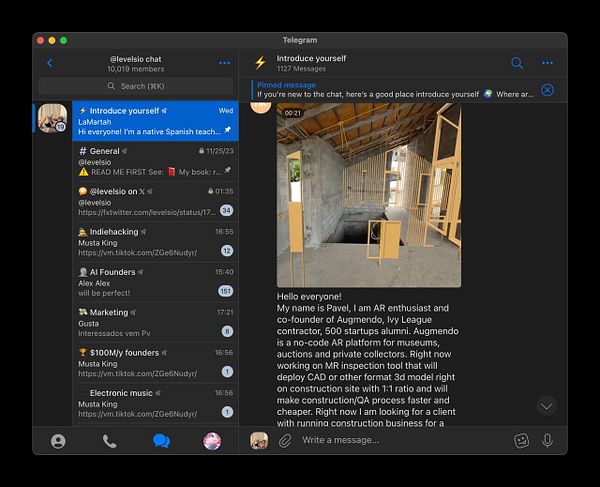Click the '10,019 members' subtitle
600x487 pixels.
135,69
